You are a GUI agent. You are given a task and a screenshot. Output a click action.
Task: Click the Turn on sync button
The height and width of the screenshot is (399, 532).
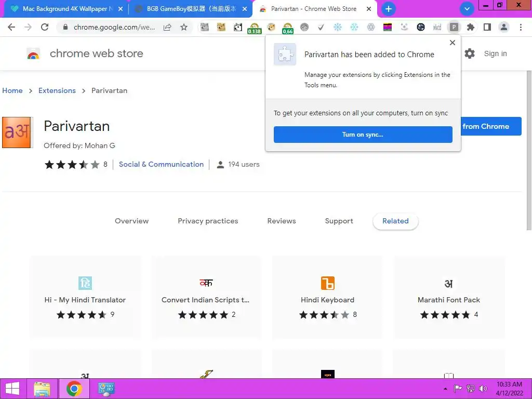363,135
